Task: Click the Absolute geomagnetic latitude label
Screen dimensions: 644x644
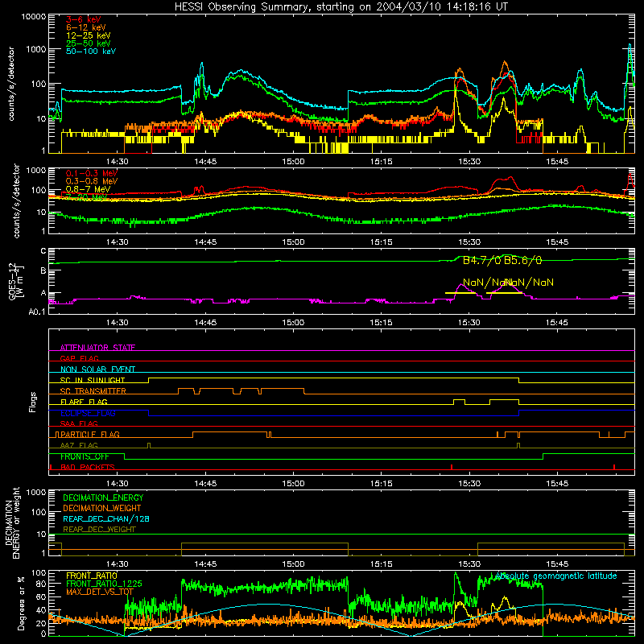Action: click(556, 576)
